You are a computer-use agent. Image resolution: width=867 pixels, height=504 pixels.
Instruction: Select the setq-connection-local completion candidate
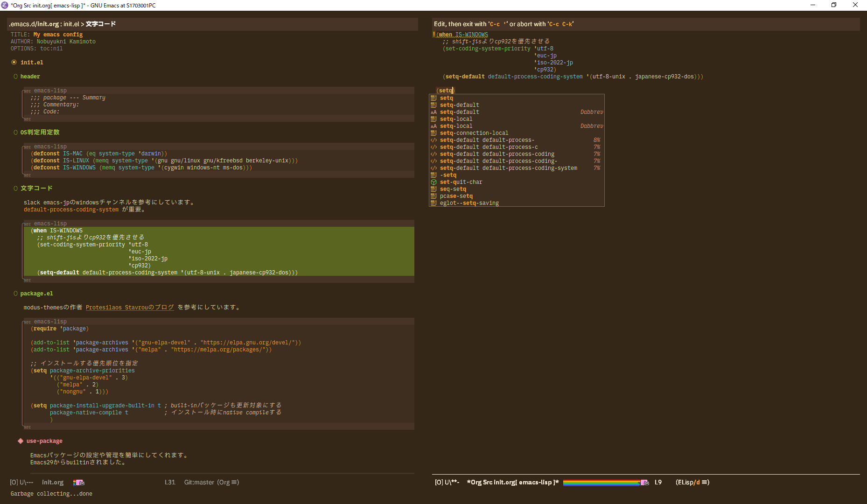(x=474, y=133)
